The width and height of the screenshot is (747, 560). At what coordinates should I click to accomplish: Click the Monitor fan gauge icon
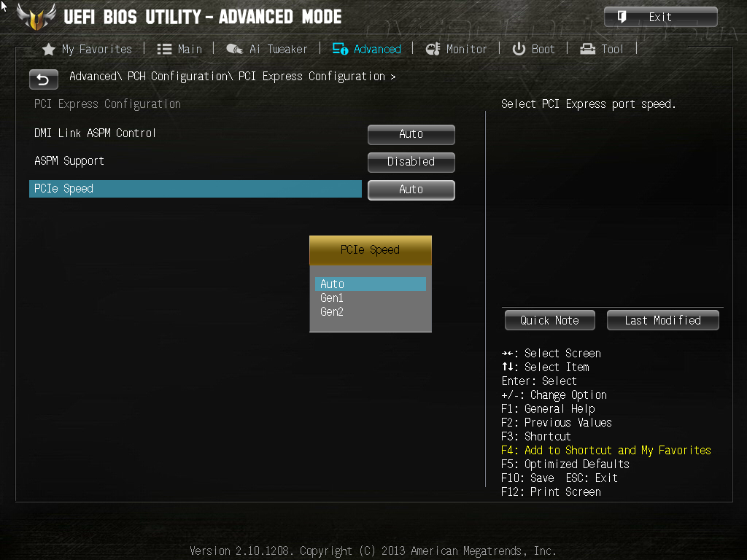tap(433, 49)
